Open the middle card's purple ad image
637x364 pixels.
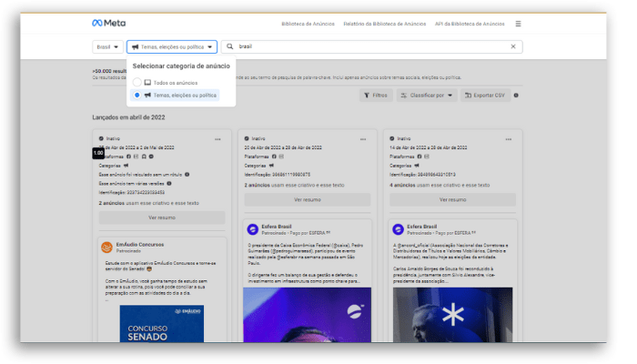[308, 315]
